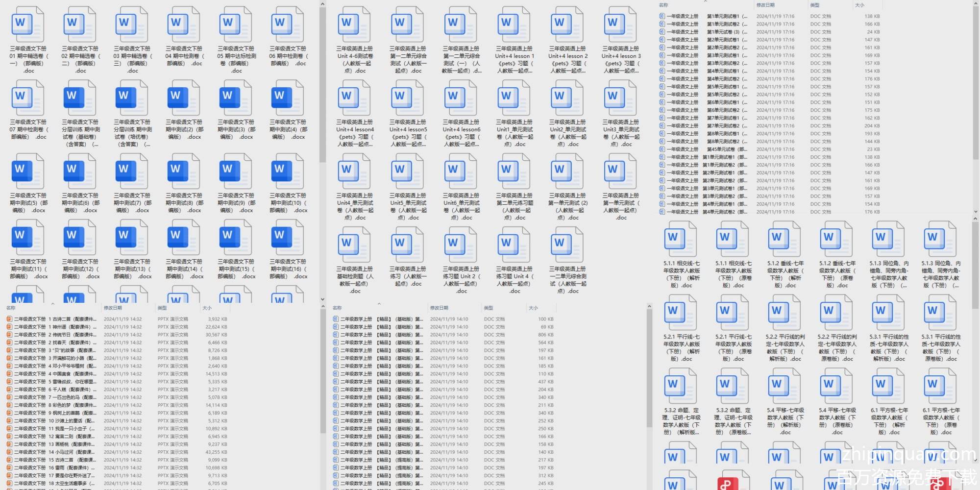
Task: Open 三年级语文下册 01 期中精选卷(一) Word file
Action: pyautogui.click(x=28, y=24)
